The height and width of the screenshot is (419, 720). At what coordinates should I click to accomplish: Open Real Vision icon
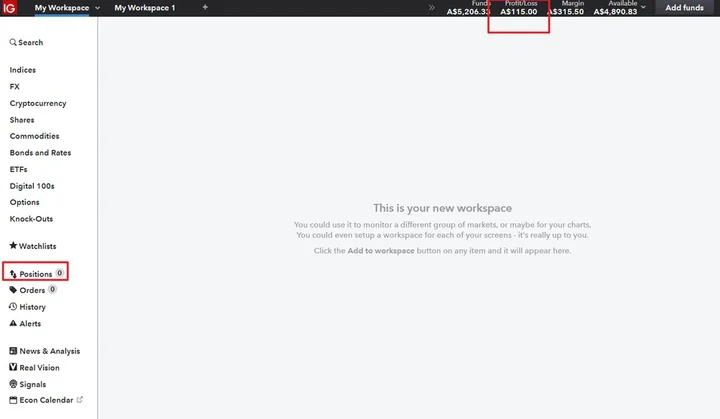point(13,368)
